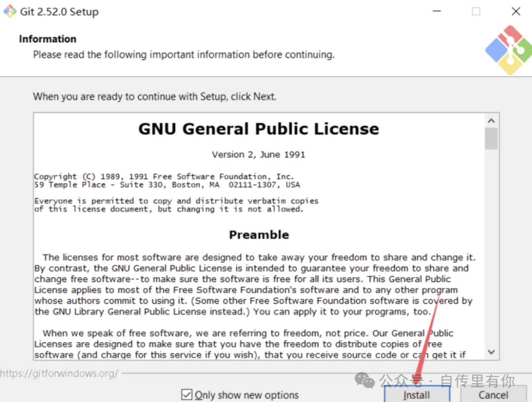The image size is (532, 402).
Task: Close the Git Setup window
Action: 516,11
